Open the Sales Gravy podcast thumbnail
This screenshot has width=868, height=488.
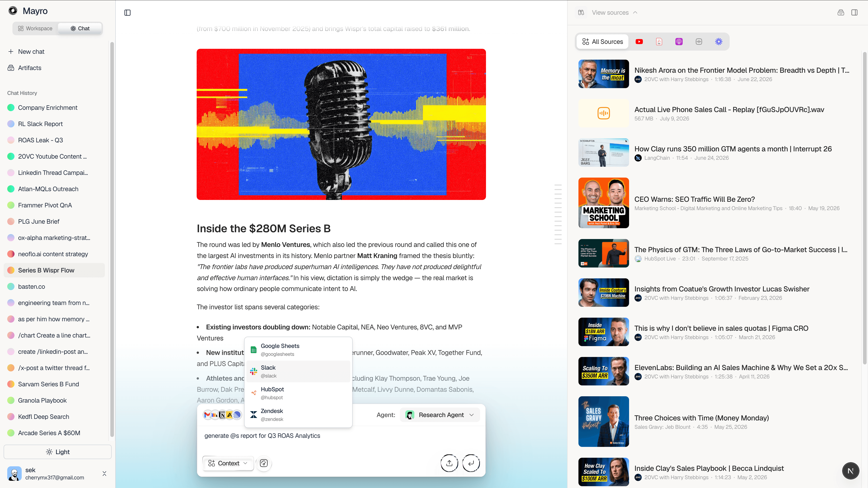click(604, 421)
